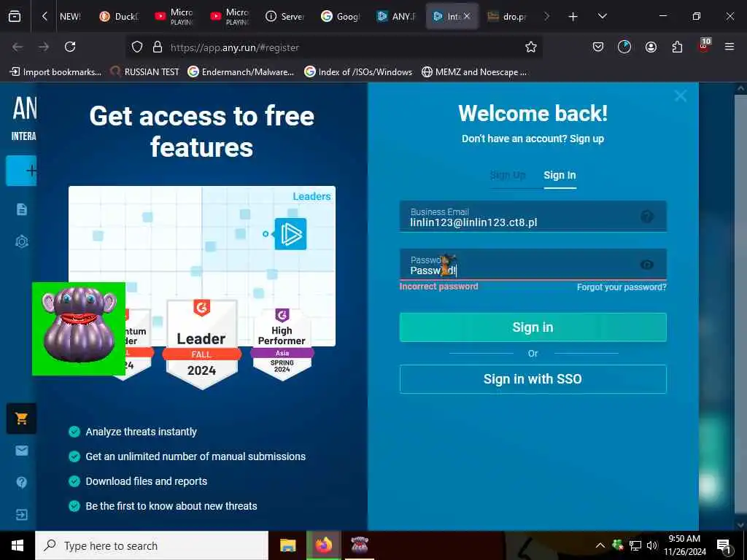Switch to the dro.pr tab
747x560 pixels.
[507, 16]
